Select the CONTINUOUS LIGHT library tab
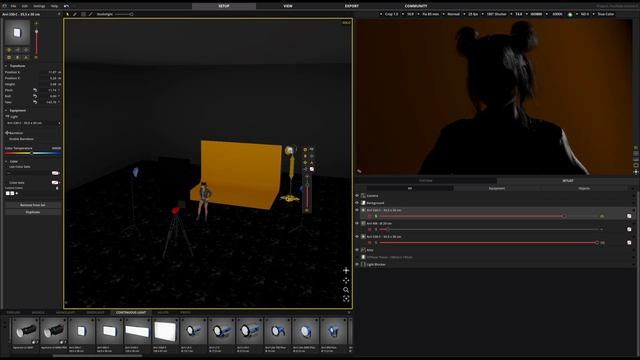 coord(131,313)
